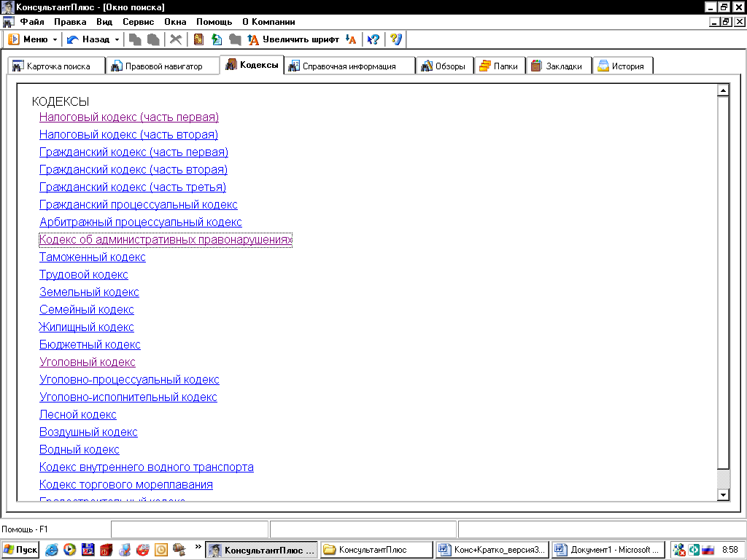Click the Russian flag language tray icon

pos(708,550)
